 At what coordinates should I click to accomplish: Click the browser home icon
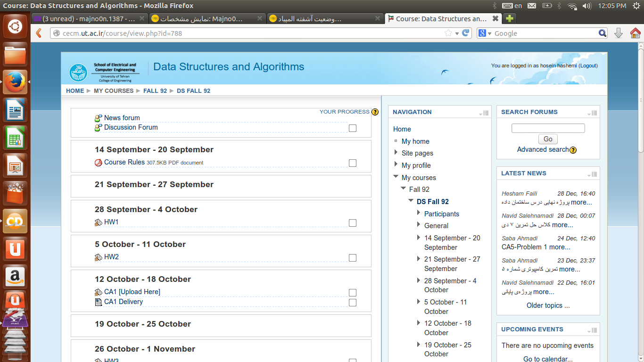635,33
